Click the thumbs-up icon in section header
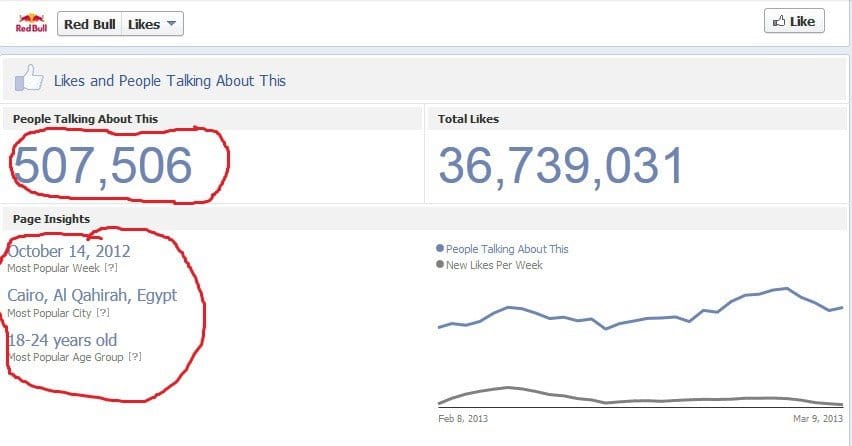Screen dimensions: 852x446 point(28,80)
